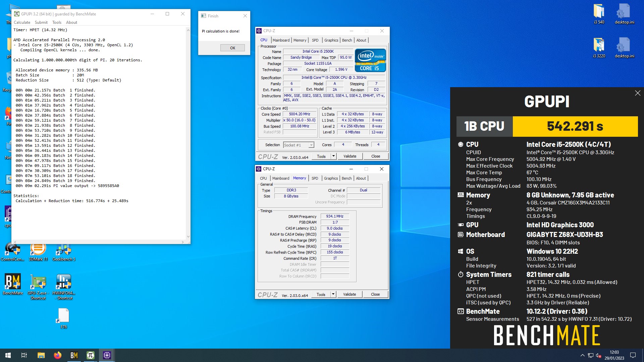644x362 pixels.
Task: Click the Core Speed value 5004.20 MHz
Action: (300, 114)
